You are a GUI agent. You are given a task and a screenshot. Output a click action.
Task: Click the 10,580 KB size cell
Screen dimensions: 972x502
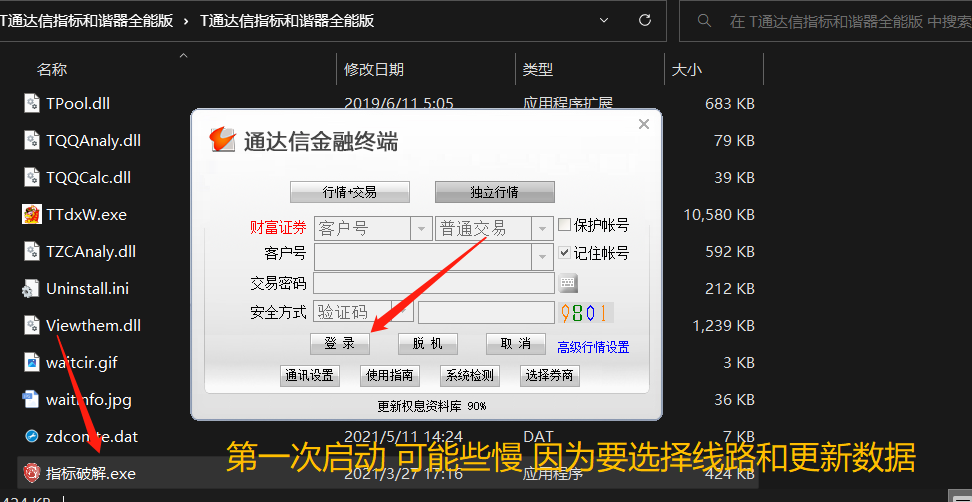pyautogui.click(x=719, y=215)
